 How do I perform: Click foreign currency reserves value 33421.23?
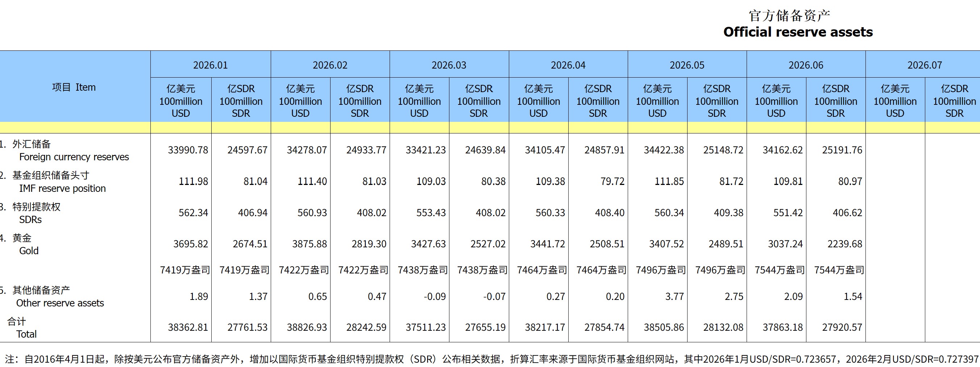click(425, 150)
